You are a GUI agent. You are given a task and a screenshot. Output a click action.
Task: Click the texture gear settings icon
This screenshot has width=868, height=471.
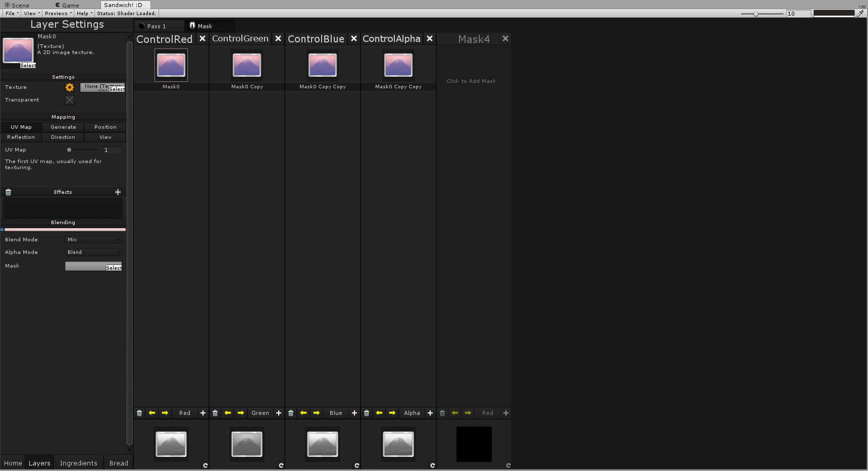(70, 87)
